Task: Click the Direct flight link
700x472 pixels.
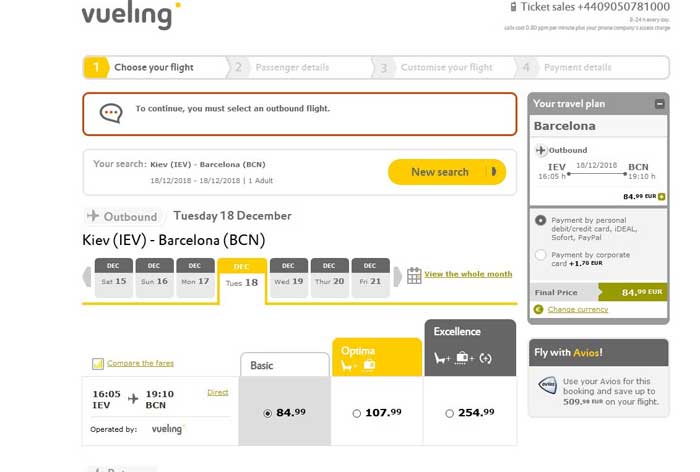Action: [x=217, y=393]
